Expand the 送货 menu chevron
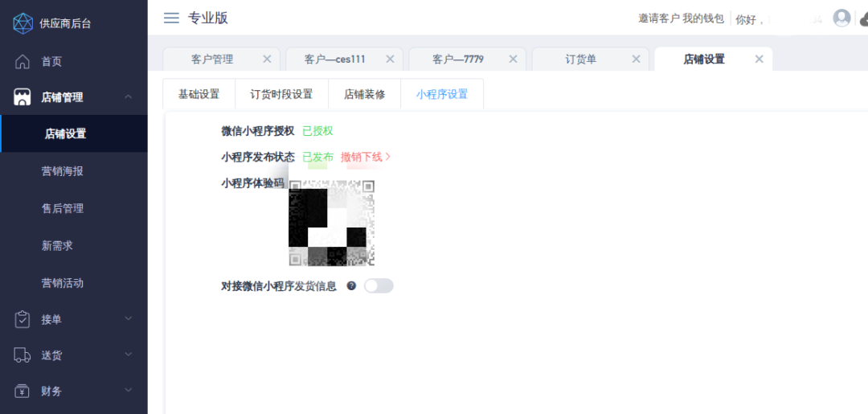The height and width of the screenshot is (414, 868). click(x=129, y=355)
